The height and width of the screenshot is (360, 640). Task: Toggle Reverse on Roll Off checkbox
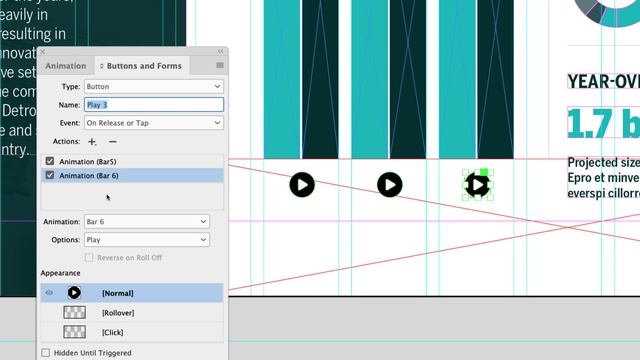pyautogui.click(x=89, y=258)
